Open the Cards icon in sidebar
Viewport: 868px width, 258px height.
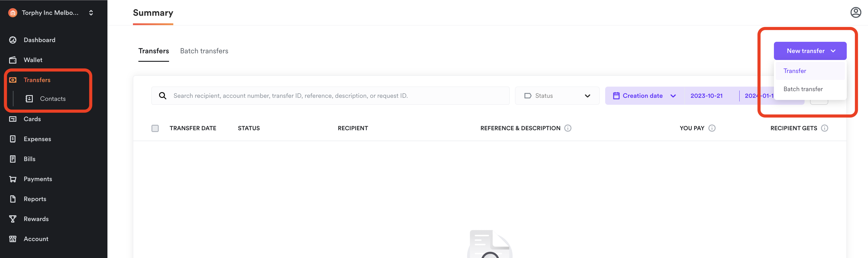coord(13,119)
